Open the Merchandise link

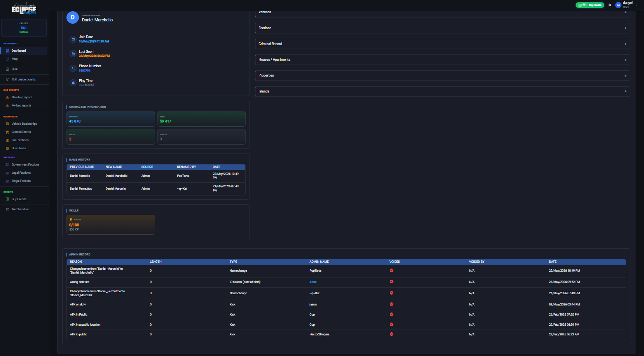[20, 209]
